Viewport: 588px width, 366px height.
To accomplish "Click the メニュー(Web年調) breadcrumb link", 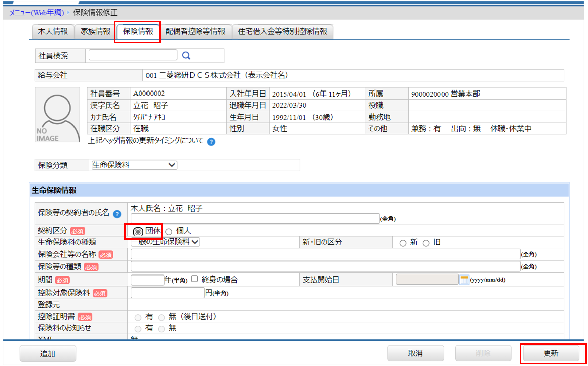I will 37,13.
